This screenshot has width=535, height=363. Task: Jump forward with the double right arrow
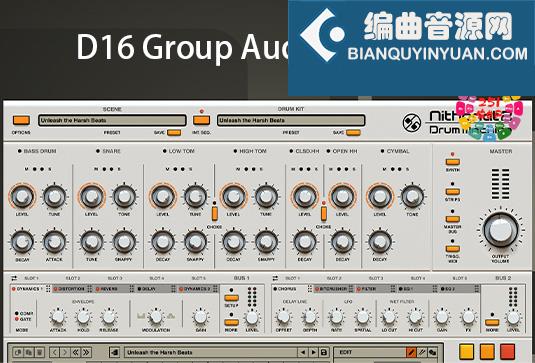(x=86, y=352)
